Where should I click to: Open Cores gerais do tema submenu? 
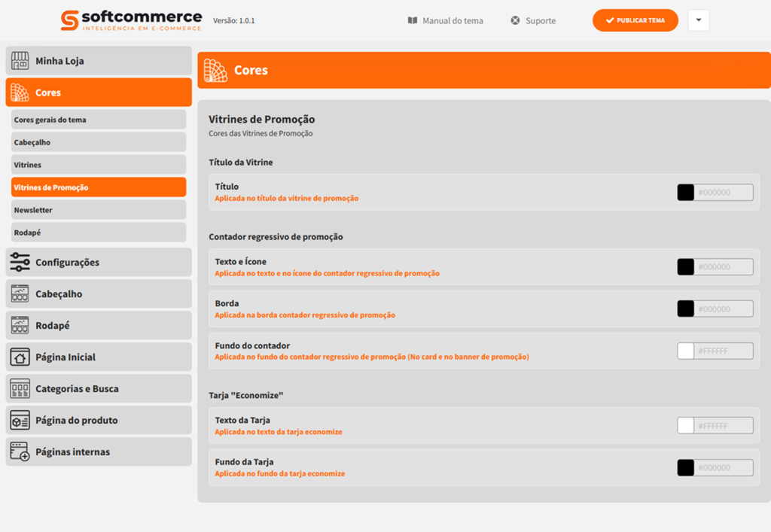coord(99,120)
